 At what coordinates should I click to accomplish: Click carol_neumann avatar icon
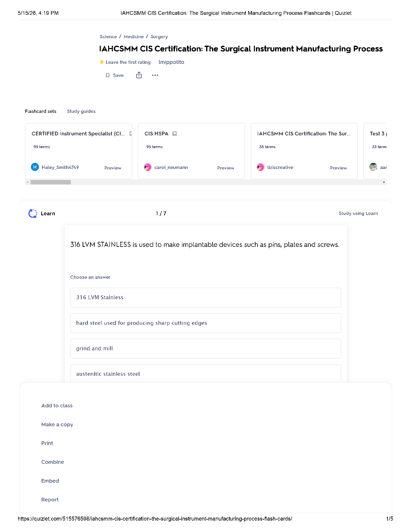[x=148, y=167]
